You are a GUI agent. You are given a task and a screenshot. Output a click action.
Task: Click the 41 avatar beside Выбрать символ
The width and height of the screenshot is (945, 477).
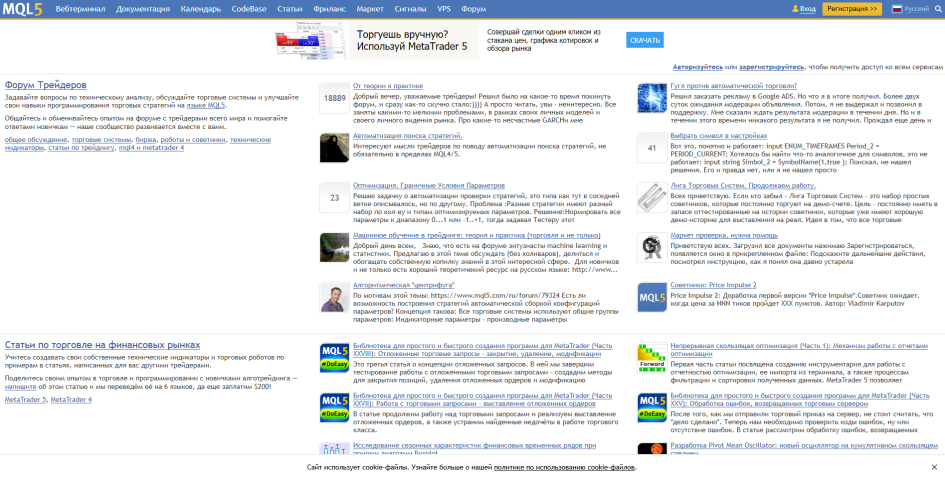652,148
